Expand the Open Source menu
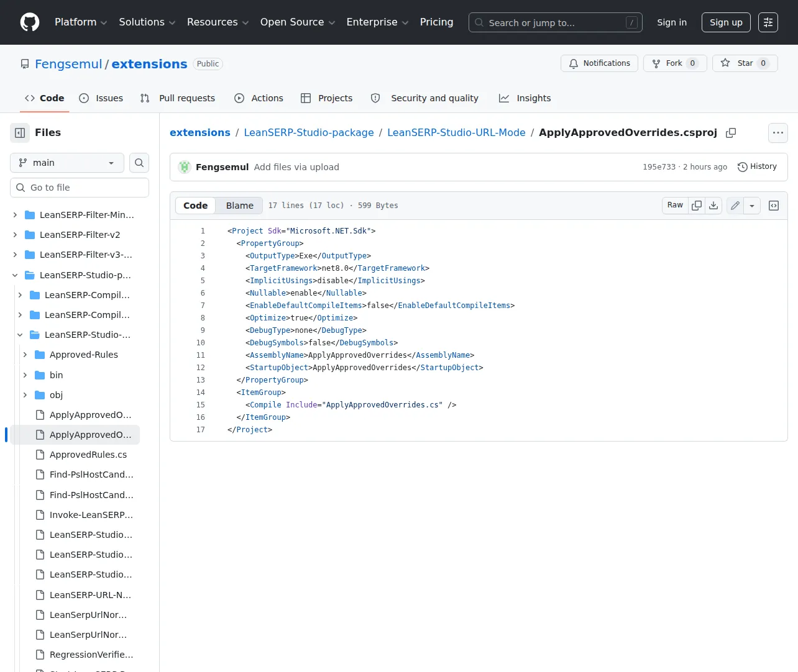 (298, 22)
